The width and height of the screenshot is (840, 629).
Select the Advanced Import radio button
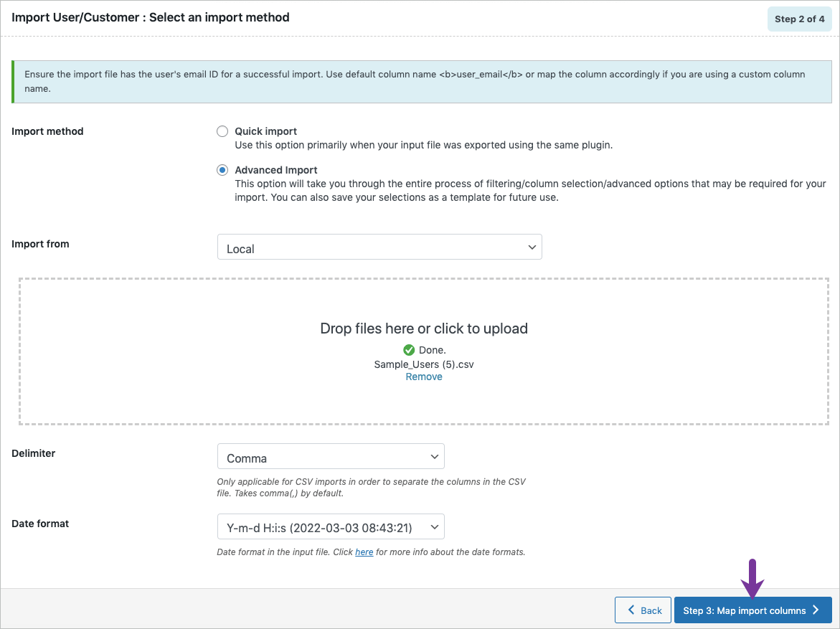click(x=222, y=170)
